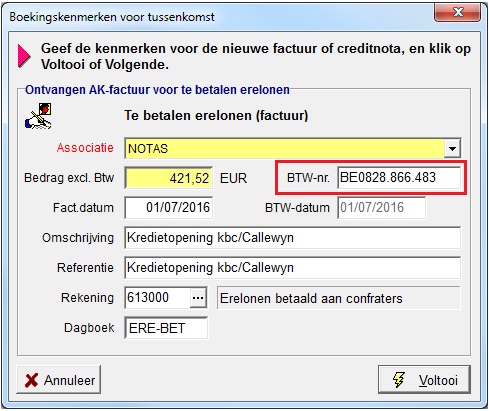
Task: Click the Omschrijving text field
Action: 293,238
